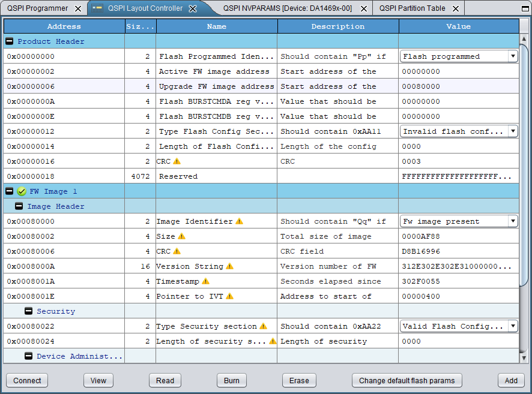Click the Reserved value FFFFFFFF... cell
This screenshot has height=394, width=532.
click(459, 176)
